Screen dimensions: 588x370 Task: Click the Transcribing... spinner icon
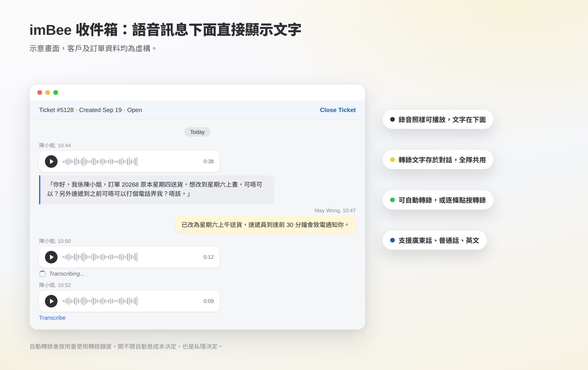click(42, 274)
